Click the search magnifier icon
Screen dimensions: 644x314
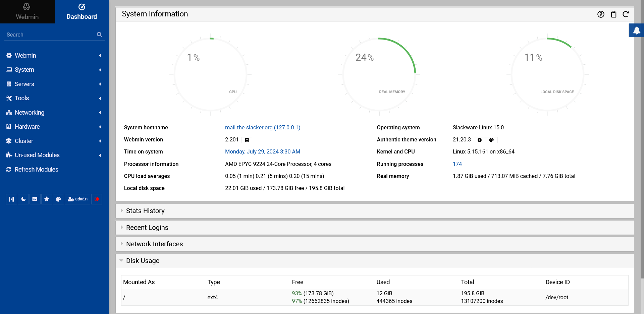tap(99, 35)
